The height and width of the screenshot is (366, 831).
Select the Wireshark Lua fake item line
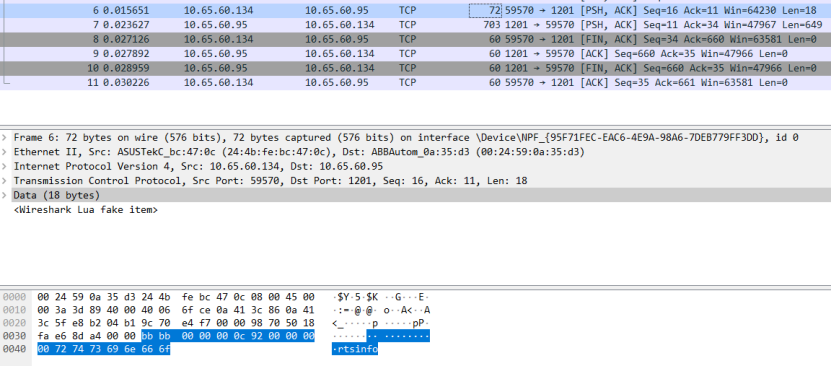86,210
